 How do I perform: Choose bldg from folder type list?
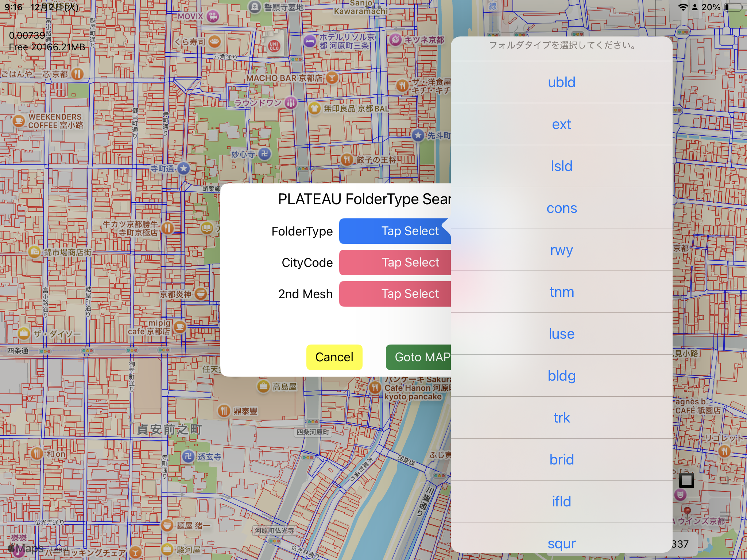[561, 376]
